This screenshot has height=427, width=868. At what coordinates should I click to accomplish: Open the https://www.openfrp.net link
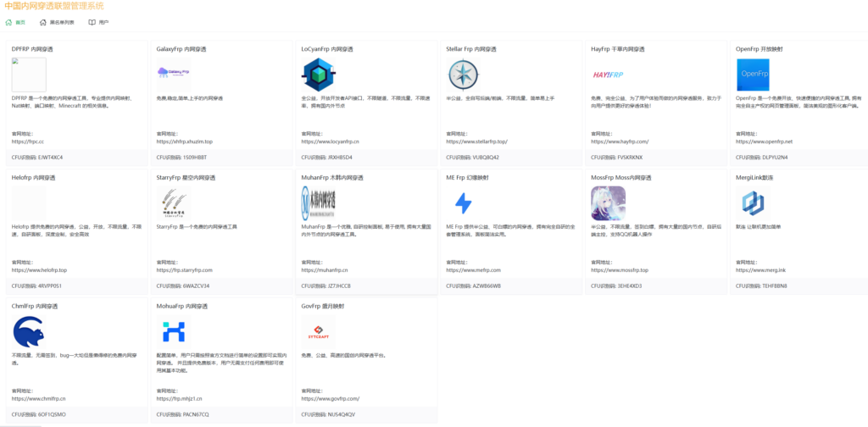click(764, 141)
